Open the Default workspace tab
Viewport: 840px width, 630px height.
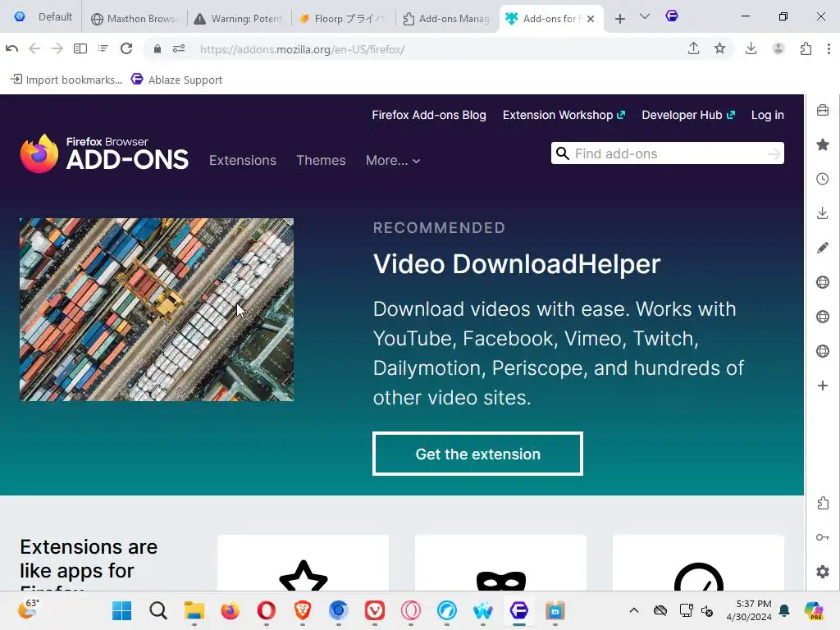point(43,17)
